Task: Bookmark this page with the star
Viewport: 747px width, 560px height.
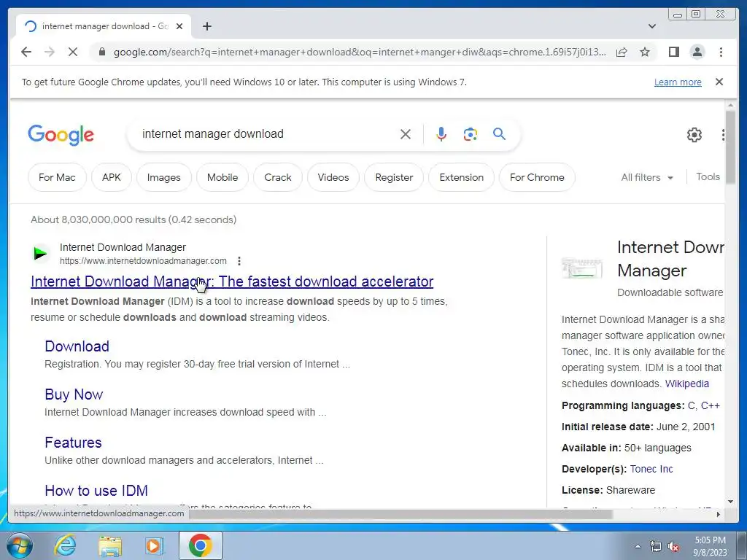Action: tap(645, 52)
